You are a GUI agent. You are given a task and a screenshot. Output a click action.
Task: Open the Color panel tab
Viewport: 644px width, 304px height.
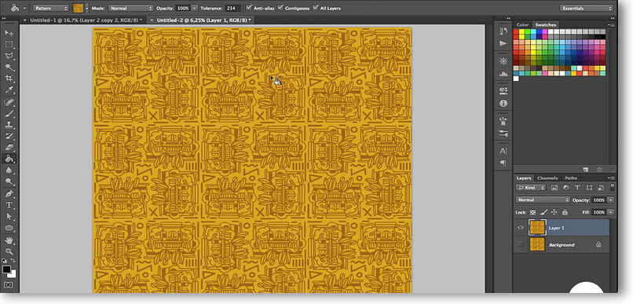pyautogui.click(x=522, y=24)
